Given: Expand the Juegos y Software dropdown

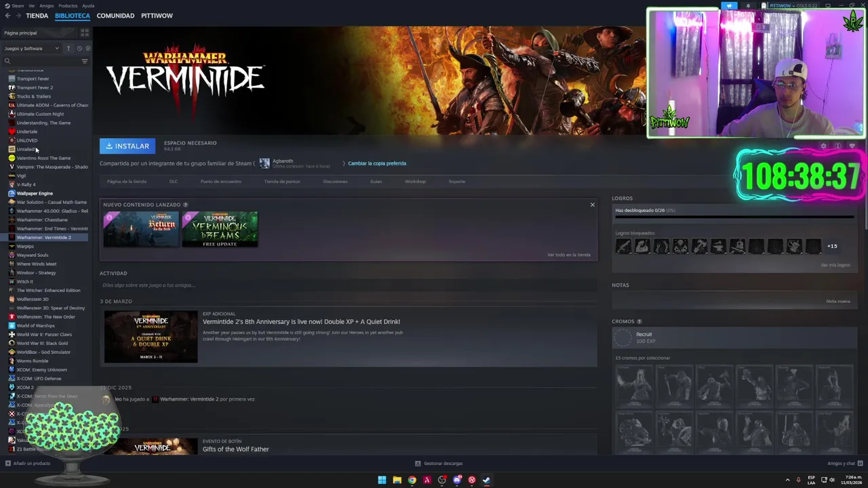Looking at the screenshot, I should [x=32, y=48].
